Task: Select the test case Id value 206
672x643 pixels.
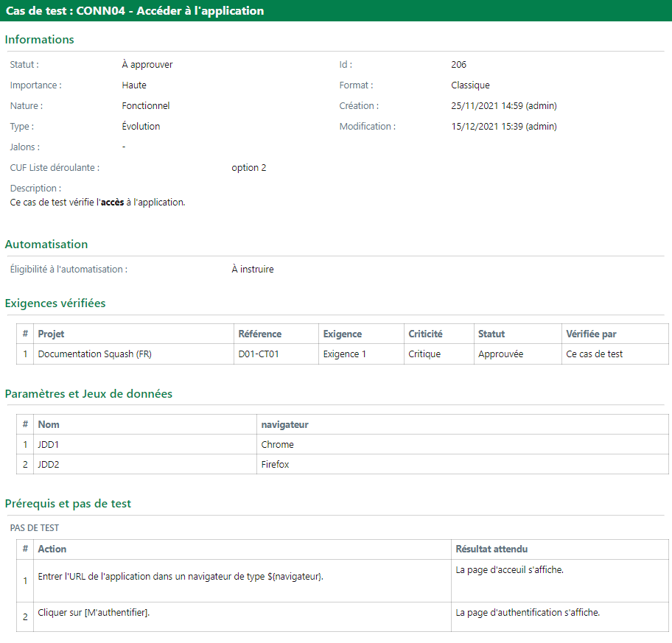Action: [x=458, y=65]
